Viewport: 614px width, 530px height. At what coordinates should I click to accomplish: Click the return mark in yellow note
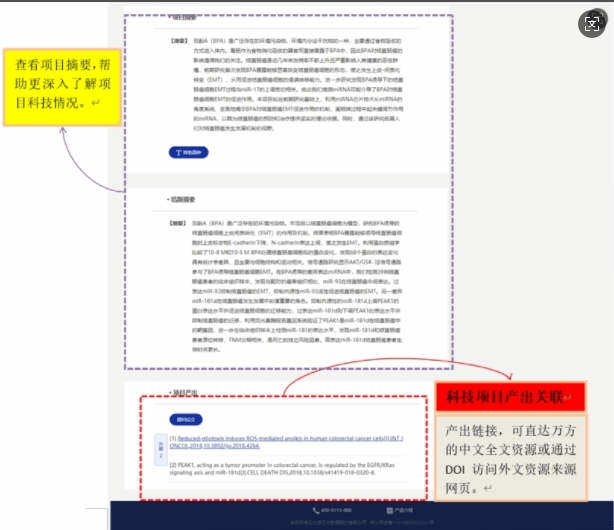point(95,101)
